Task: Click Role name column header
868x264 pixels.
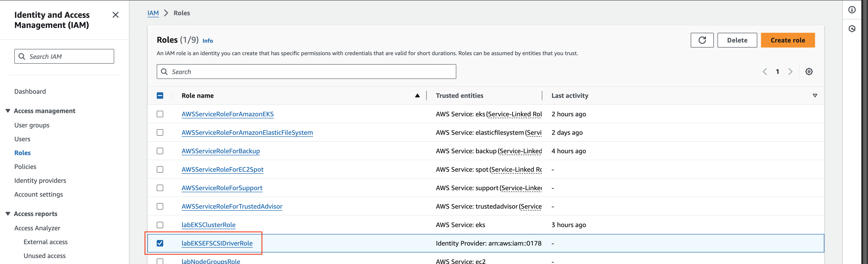Action: point(197,96)
